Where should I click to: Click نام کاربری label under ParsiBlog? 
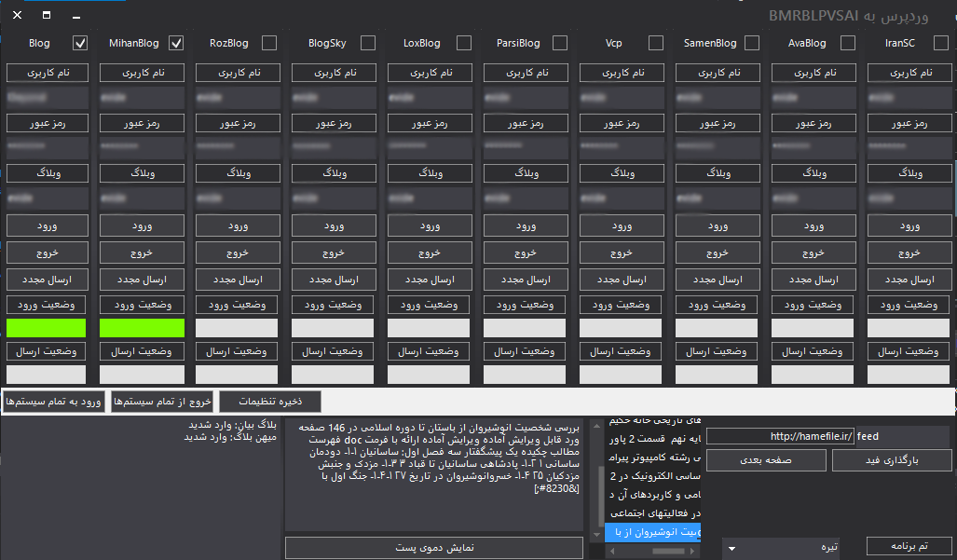tap(526, 73)
